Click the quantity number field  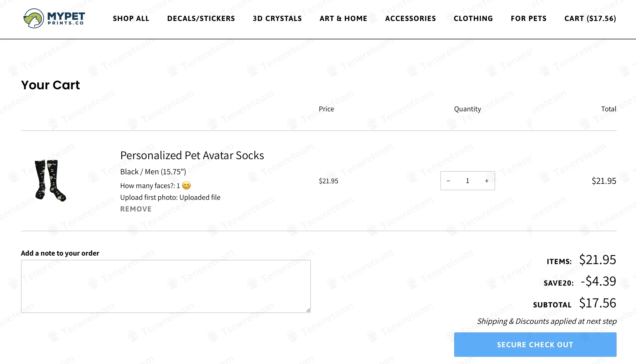(467, 181)
